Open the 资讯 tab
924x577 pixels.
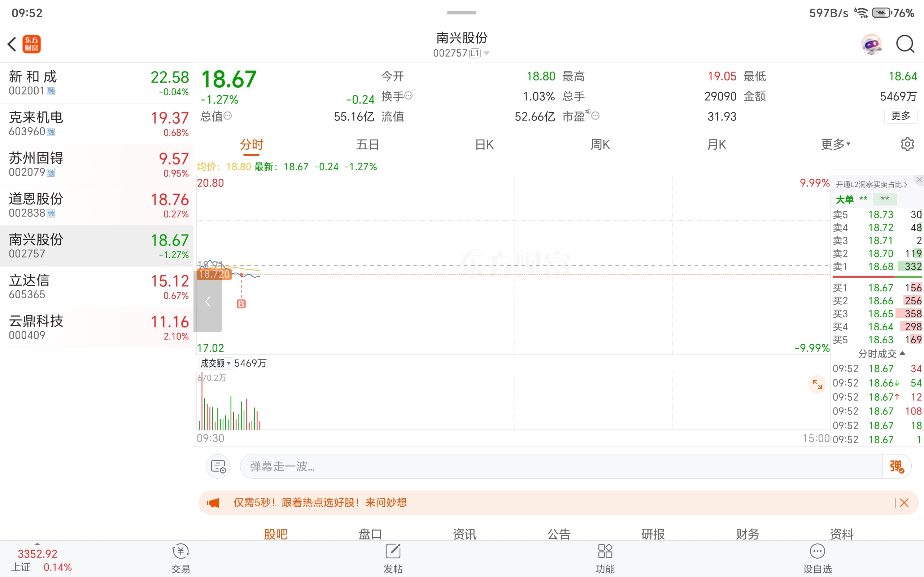[x=464, y=533]
